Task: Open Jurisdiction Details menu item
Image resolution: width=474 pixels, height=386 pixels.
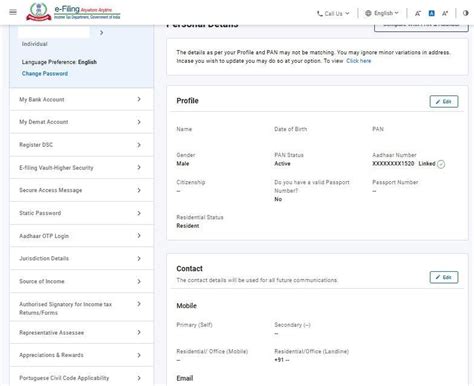Action: tap(81, 258)
